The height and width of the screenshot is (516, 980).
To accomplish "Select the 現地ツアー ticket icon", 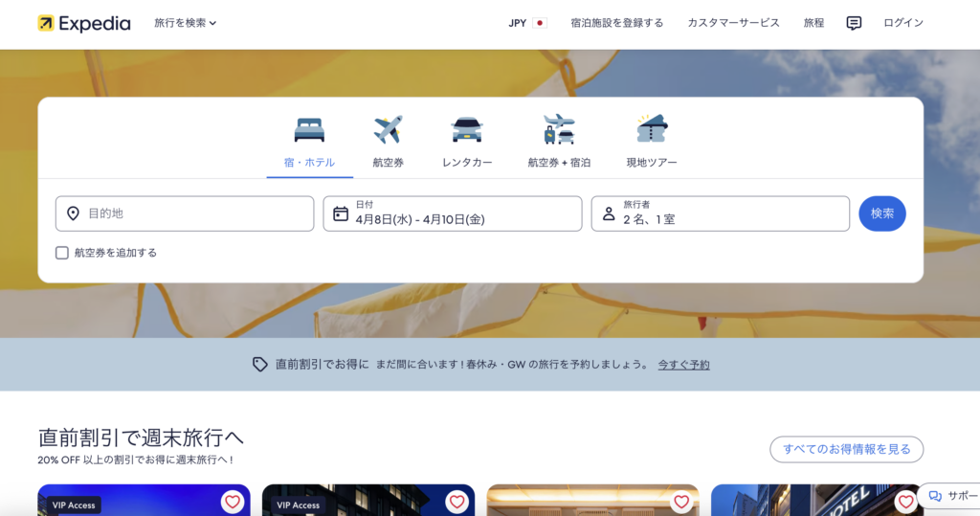I will tap(652, 129).
